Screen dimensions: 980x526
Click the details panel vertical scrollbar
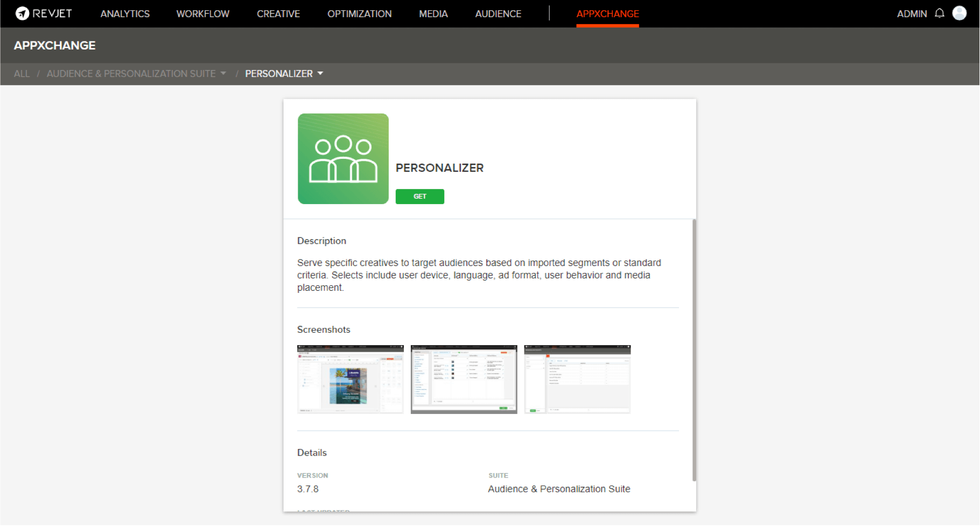click(694, 350)
